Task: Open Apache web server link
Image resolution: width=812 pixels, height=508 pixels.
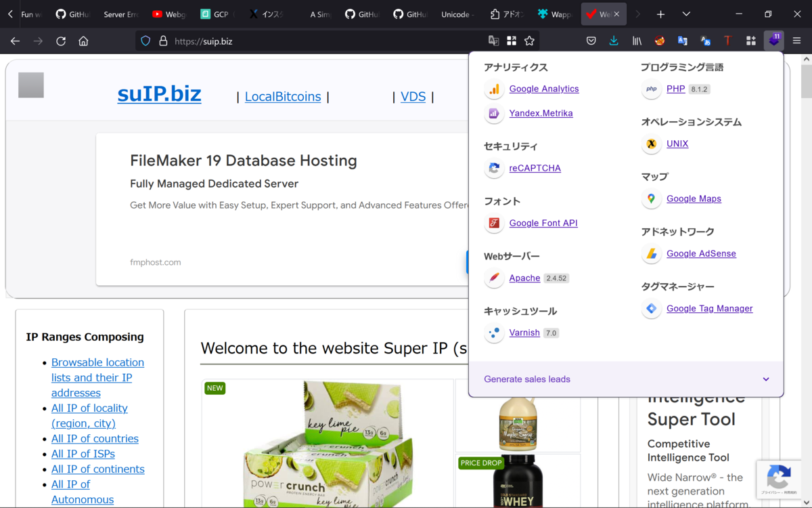Action: [524, 278]
